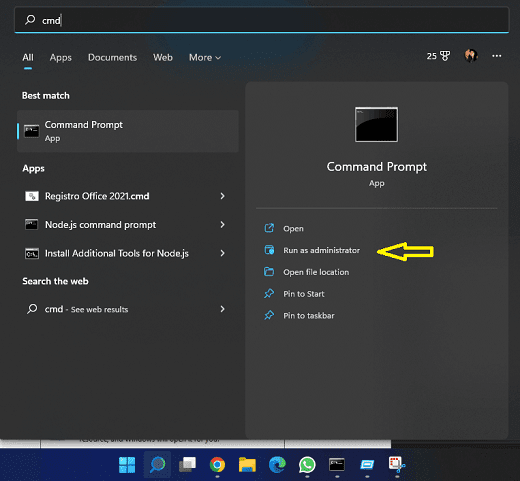The image size is (520, 481).
Task: Click the taskbar Search icon
Action: pyautogui.click(x=157, y=465)
